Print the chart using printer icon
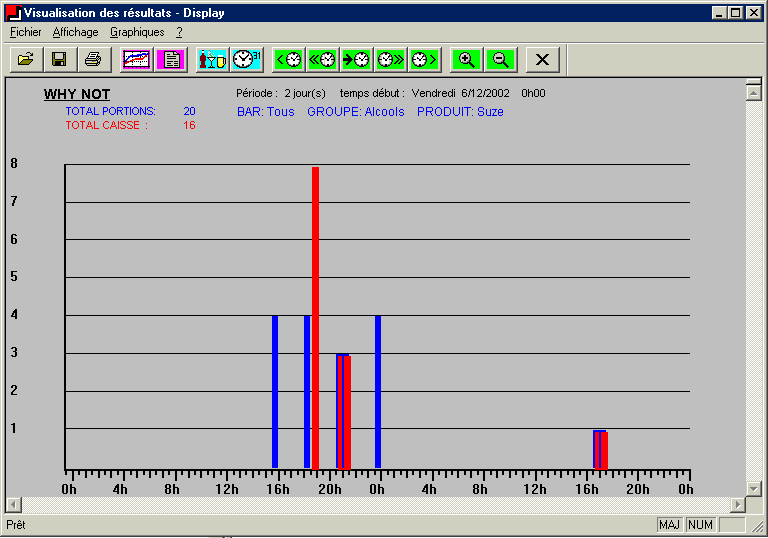The height and width of the screenshot is (538, 768). click(x=93, y=59)
